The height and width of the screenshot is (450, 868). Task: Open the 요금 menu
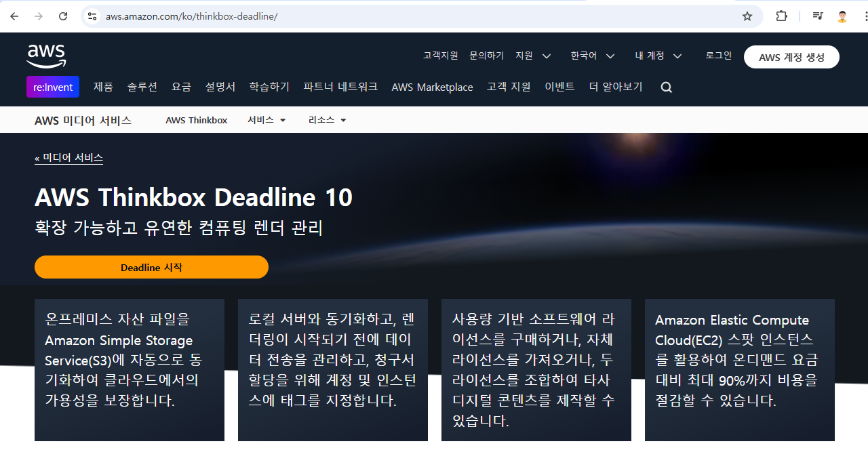coord(181,87)
